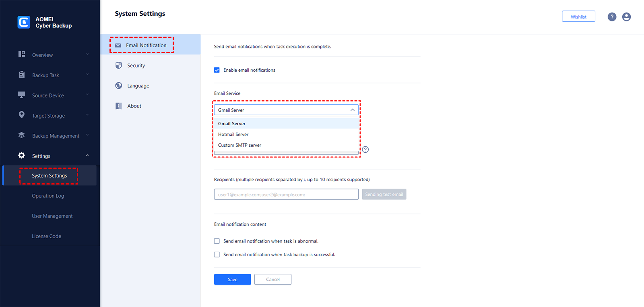Check Send email notification when task is abnormal
This screenshot has height=307, width=644.
pyautogui.click(x=217, y=241)
